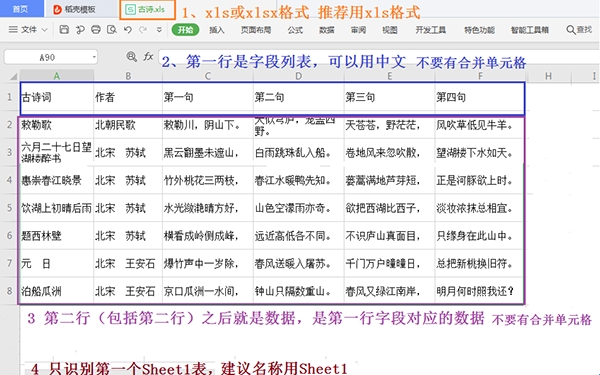This screenshot has height=375, width=600.
Task: Open the 公式 ribbon tab
Action: tap(295, 30)
